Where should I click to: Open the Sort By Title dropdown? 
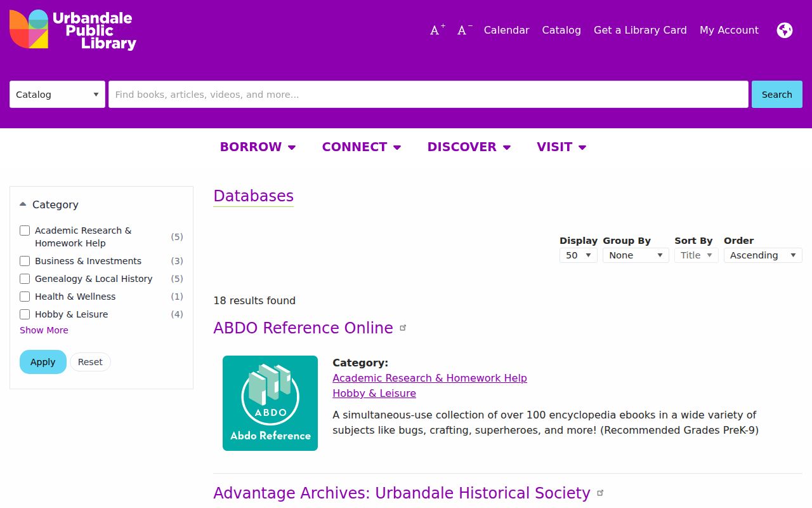(x=696, y=255)
